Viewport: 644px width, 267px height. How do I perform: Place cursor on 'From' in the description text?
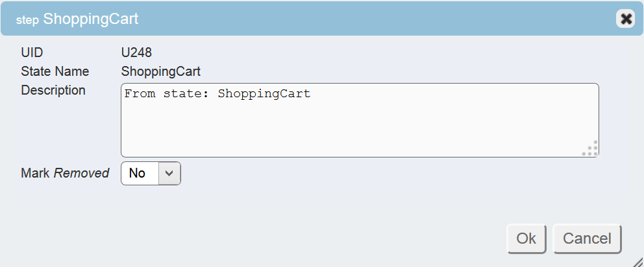(x=136, y=94)
